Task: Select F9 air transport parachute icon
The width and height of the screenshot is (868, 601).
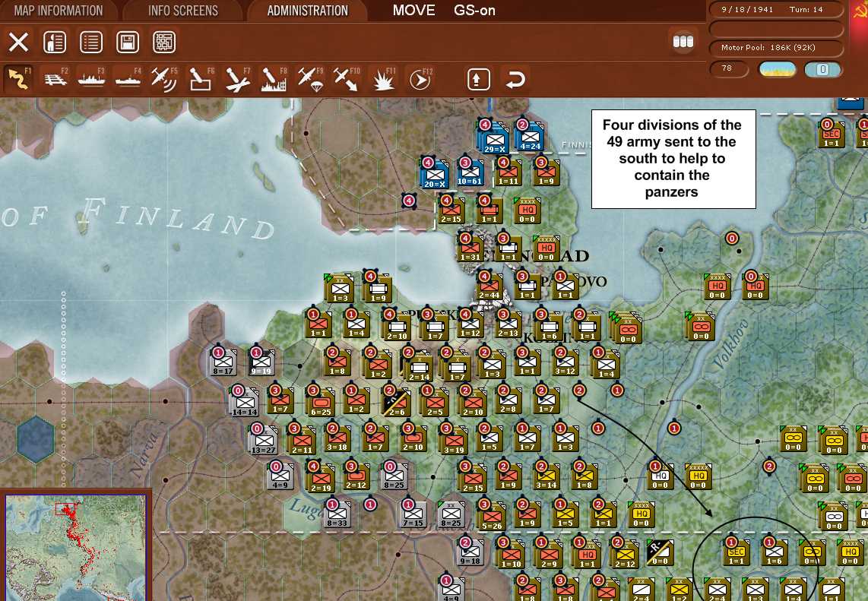Action: 310,79
